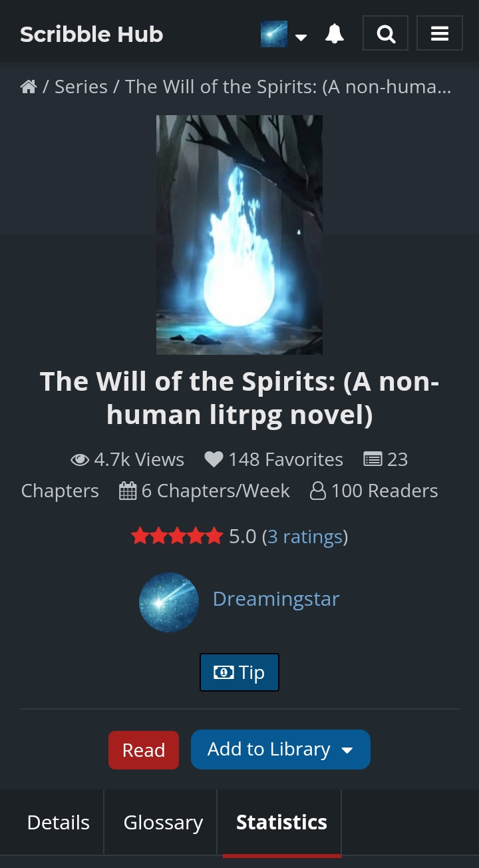Click the blue flame book cover
Viewport: 479px width, 868px height.
point(239,235)
